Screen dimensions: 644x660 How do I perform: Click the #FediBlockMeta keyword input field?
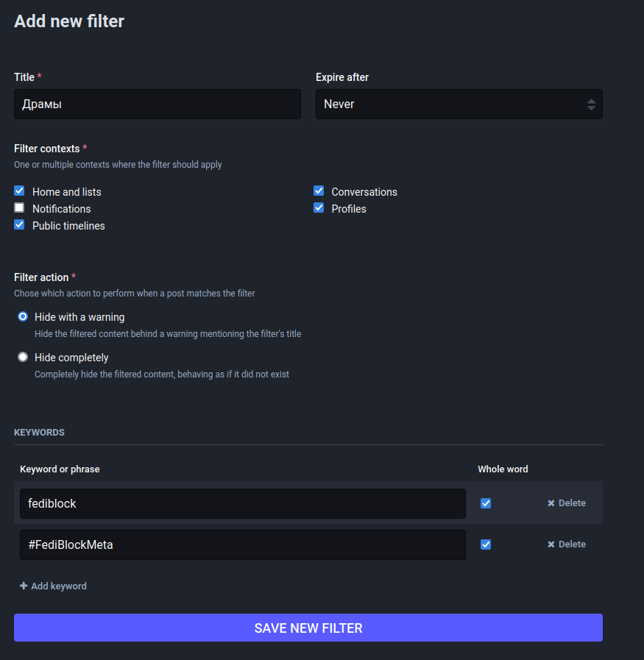[243, 544]
